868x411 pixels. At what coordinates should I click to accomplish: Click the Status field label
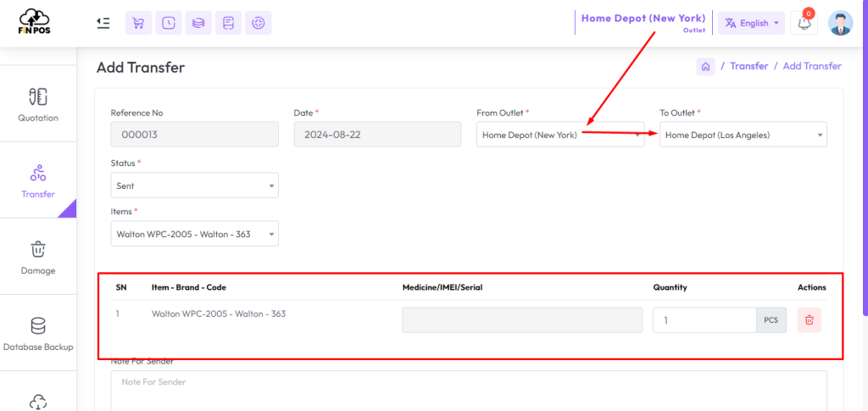(125, 164)
